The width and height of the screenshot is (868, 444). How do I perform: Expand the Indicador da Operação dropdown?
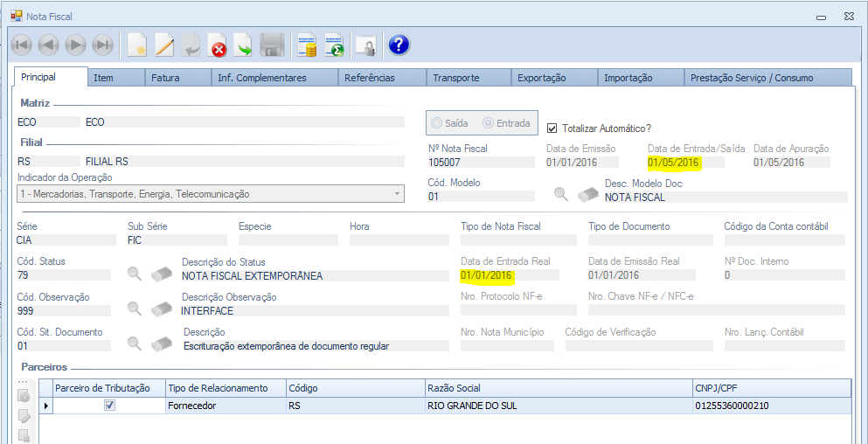(397, 194)
